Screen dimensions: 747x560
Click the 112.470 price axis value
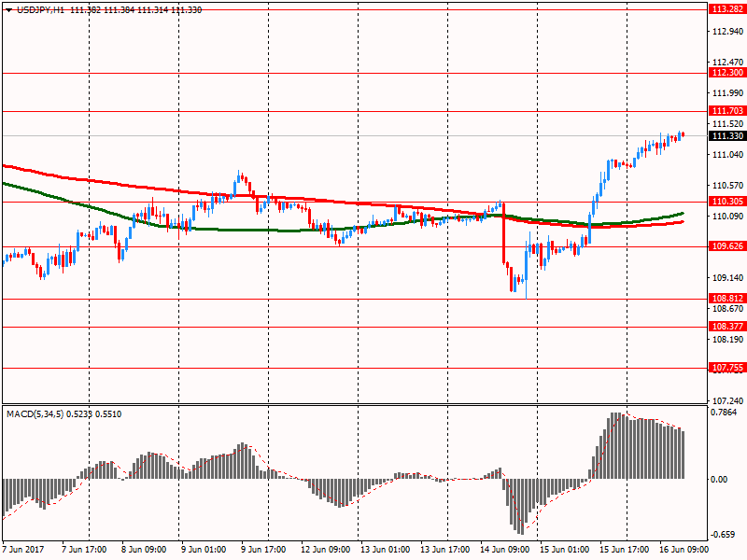tap(727, 62)
